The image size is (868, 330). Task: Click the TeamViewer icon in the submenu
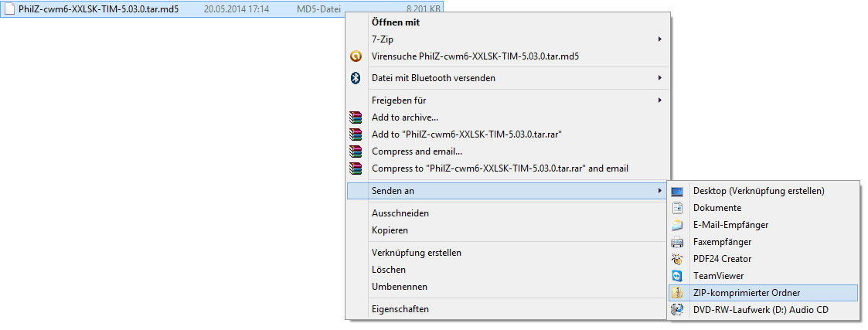tap(678, 276)
